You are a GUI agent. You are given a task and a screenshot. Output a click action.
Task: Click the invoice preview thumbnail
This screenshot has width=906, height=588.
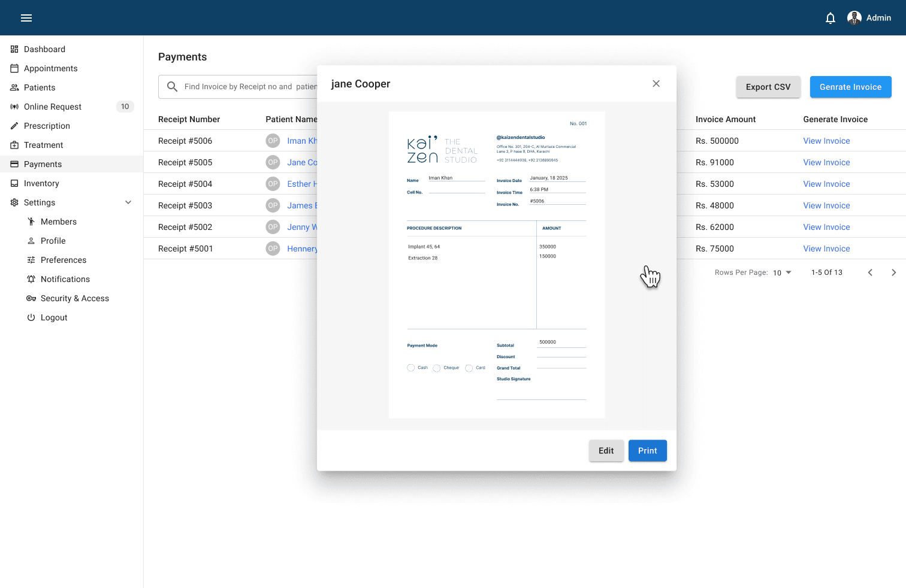click(497, 265)
